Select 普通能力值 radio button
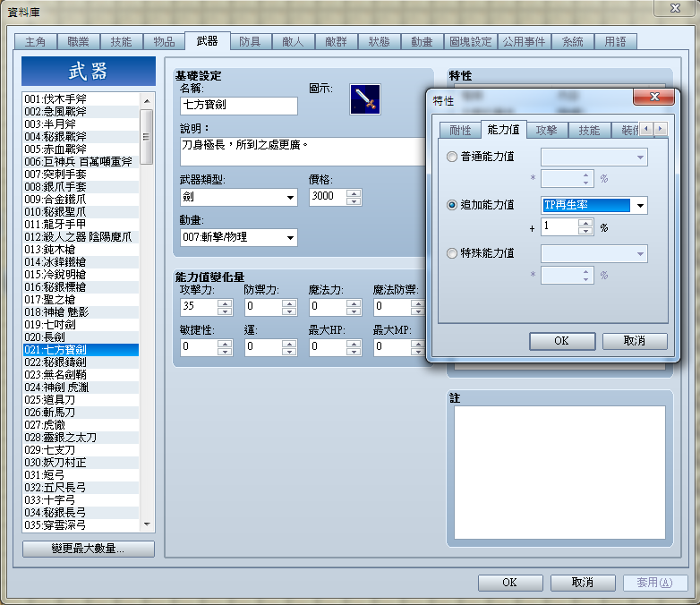 (x=452, y=157)
